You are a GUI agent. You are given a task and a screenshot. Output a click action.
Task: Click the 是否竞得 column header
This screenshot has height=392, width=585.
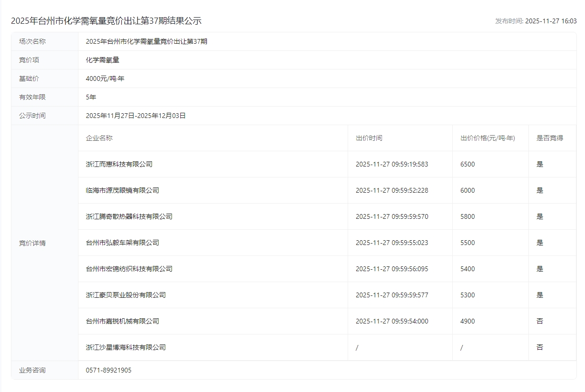point(549,138)
